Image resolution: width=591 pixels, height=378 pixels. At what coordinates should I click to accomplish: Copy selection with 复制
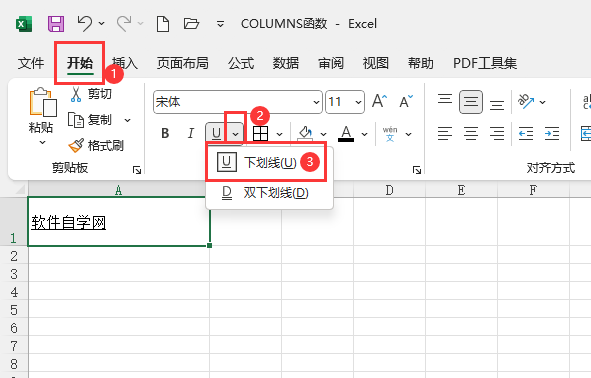point(90,120)
